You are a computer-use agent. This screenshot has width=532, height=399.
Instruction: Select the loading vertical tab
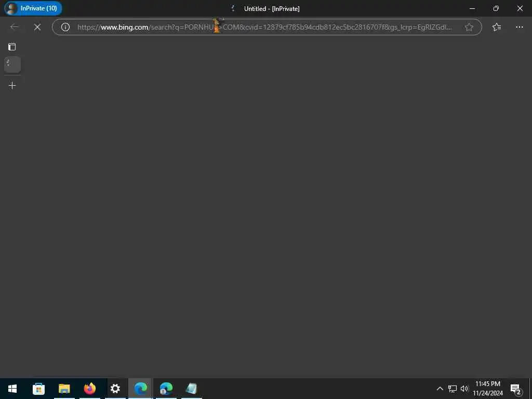click(12, 64)
